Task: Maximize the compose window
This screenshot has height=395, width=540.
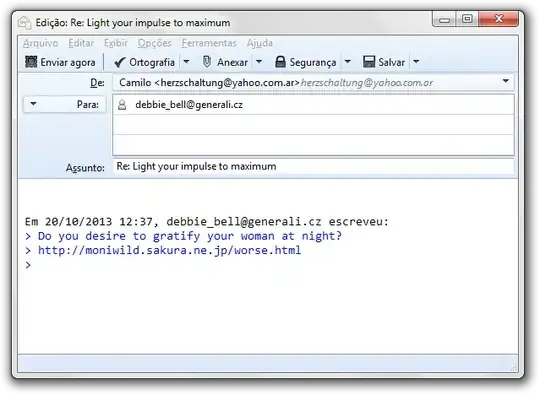Action: [x=467, y=19]
